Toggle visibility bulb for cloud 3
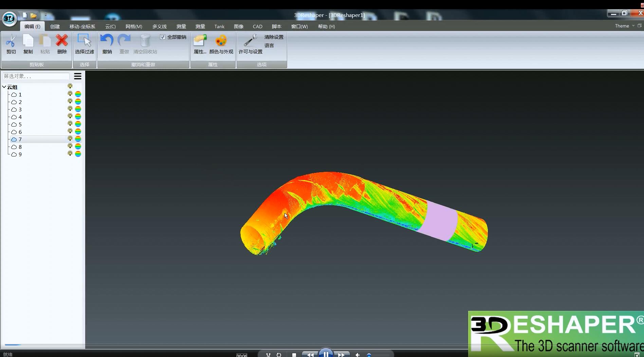 70,109
